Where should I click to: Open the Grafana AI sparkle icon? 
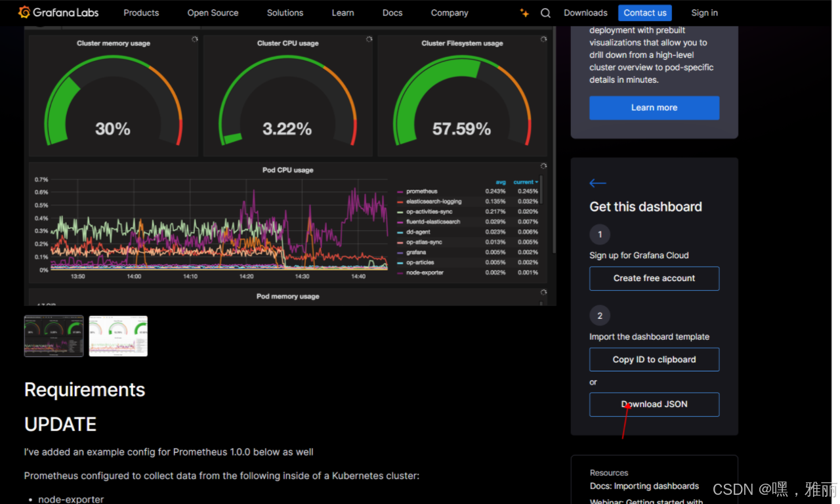click(x=524, y=12)
